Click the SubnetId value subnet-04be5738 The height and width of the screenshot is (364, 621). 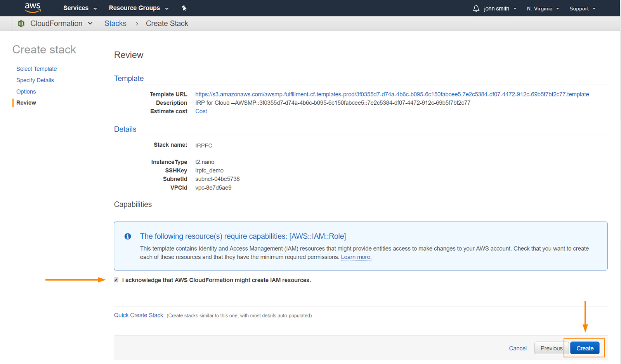pos(217,179)
